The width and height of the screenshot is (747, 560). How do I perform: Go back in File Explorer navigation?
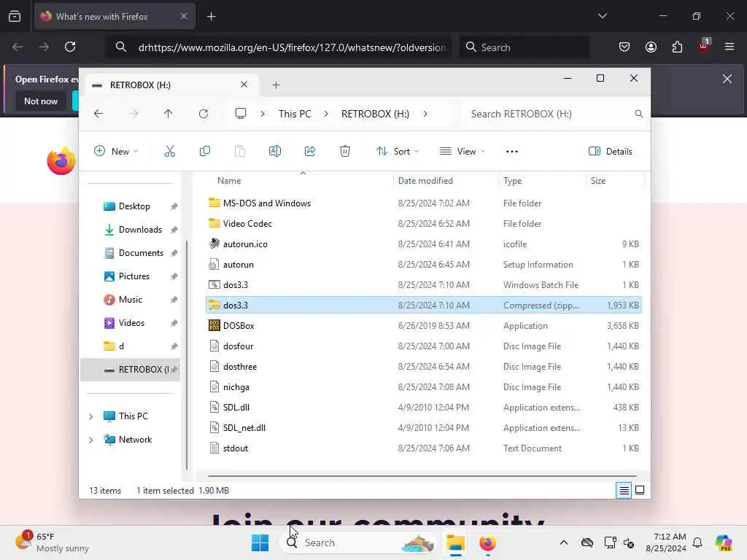pyautogui.click(x=98, y=114)
